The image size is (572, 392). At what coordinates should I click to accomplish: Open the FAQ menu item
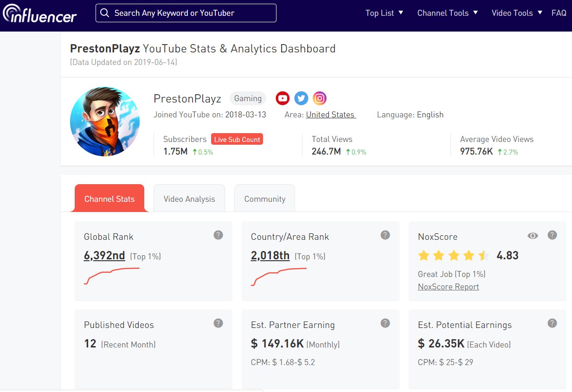[559, 13]
